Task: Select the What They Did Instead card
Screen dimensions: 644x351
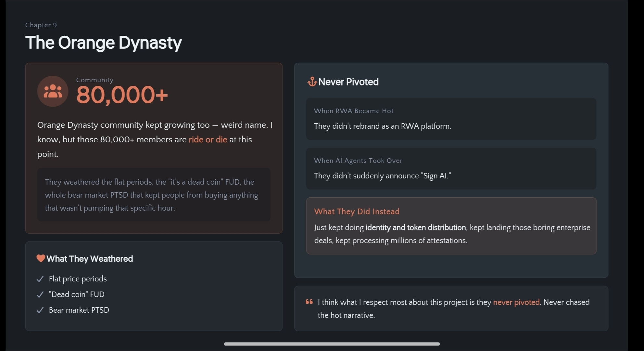Action: coord(451,226)
